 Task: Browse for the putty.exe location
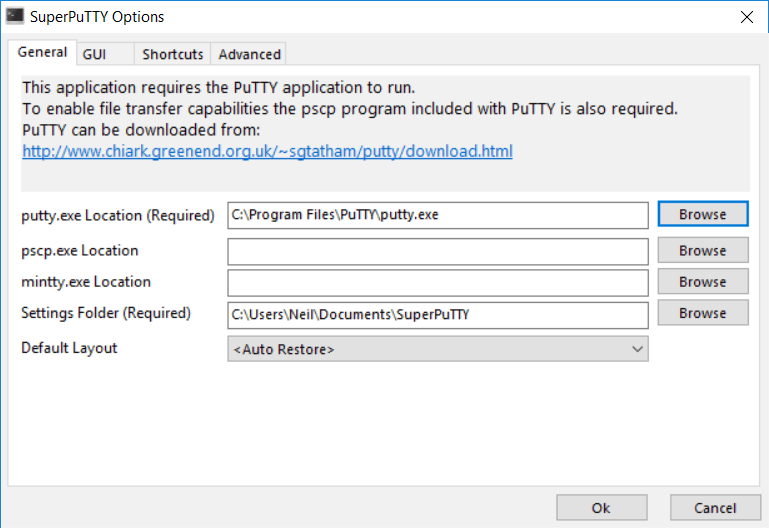point(702,214)
